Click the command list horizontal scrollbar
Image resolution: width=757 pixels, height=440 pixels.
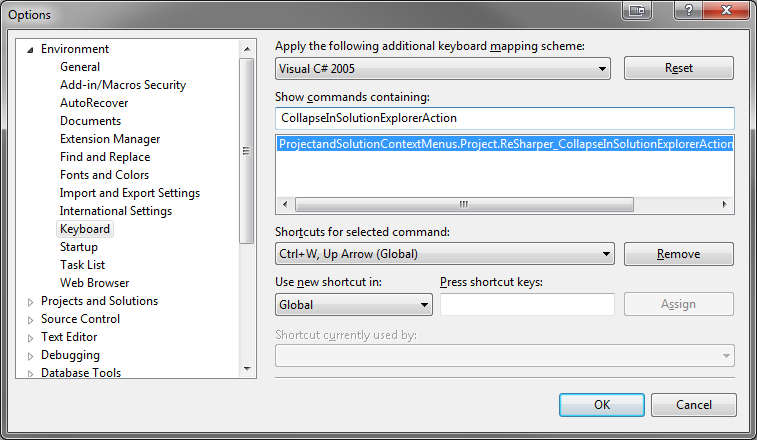tap(463, 204)
